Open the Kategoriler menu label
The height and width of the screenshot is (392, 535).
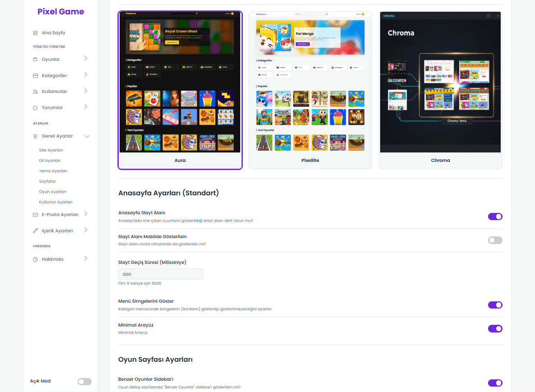[x=54, y=76]
